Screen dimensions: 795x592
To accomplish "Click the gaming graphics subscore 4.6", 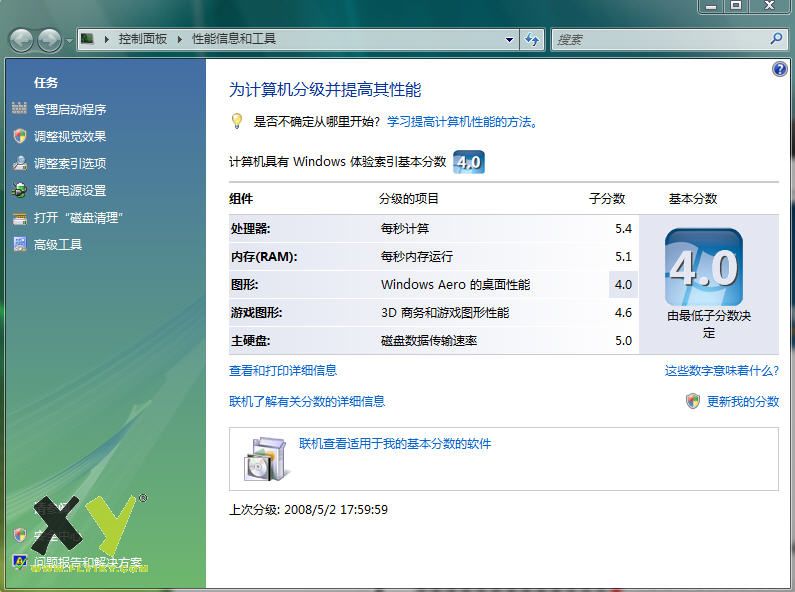I will pyautogui.click(x=623, y=312).
